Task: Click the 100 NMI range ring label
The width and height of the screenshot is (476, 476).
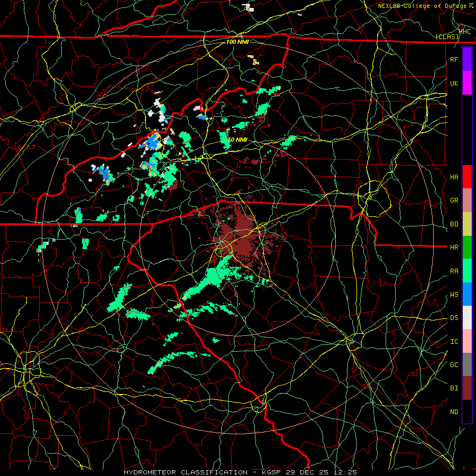Action: pyautogui.click(x=237, y=42)
